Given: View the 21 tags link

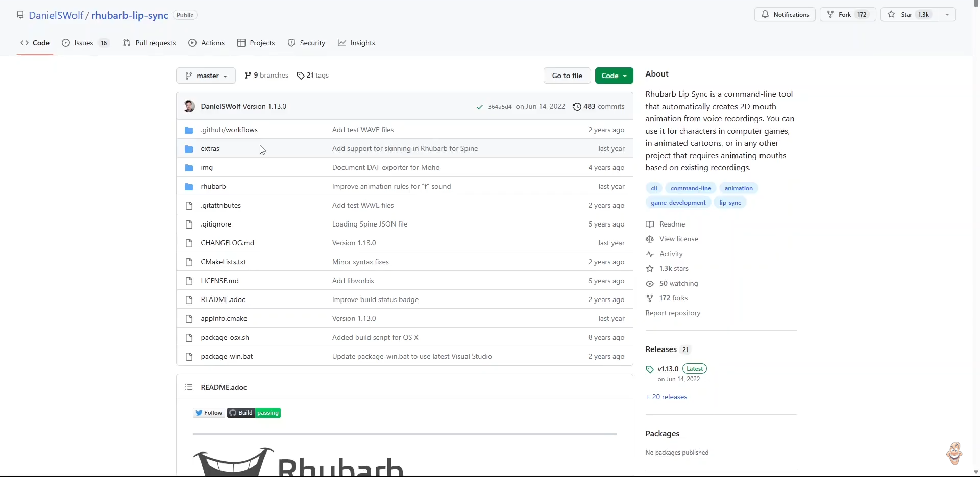Looking at the screenshot, I should [x=313, y=76].
